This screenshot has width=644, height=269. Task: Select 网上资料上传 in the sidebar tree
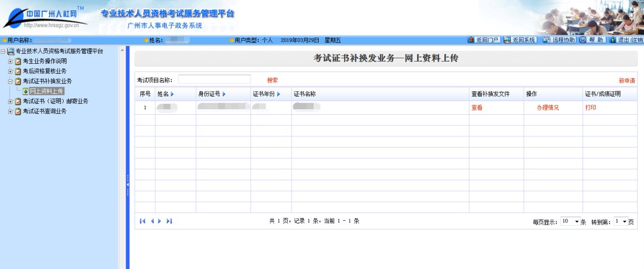click(47, 91)
